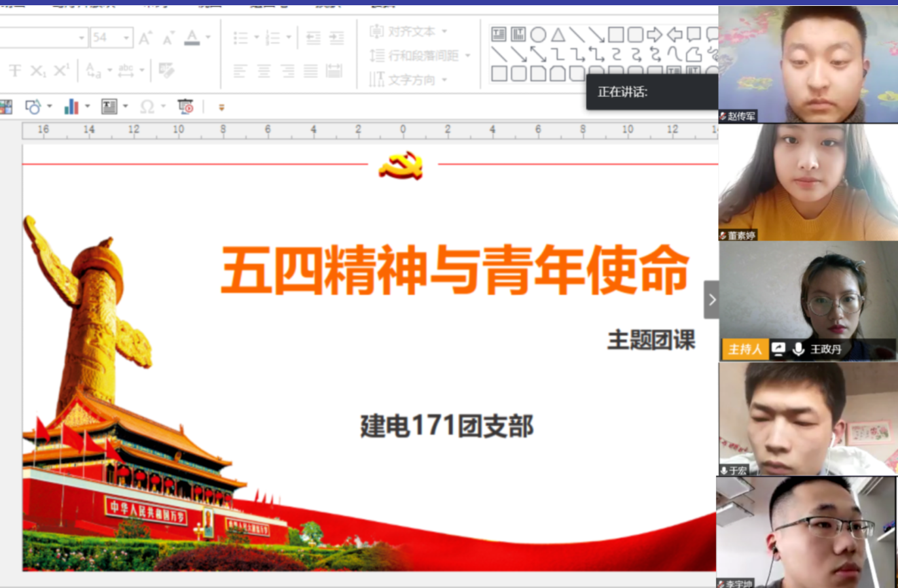Click the increase font size icon
This screenshot has height=588, width=898.
[x=145, y=38]
